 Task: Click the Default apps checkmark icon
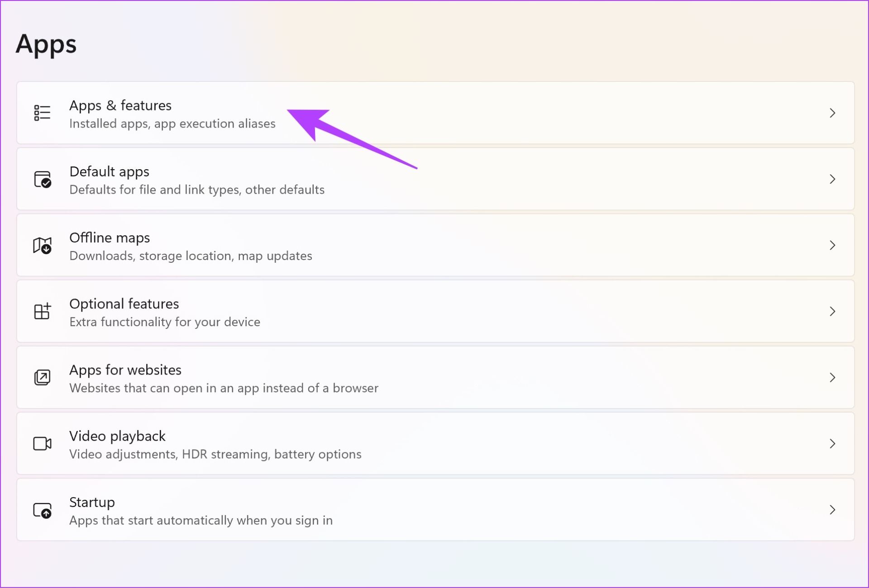(x=43, y=179)
